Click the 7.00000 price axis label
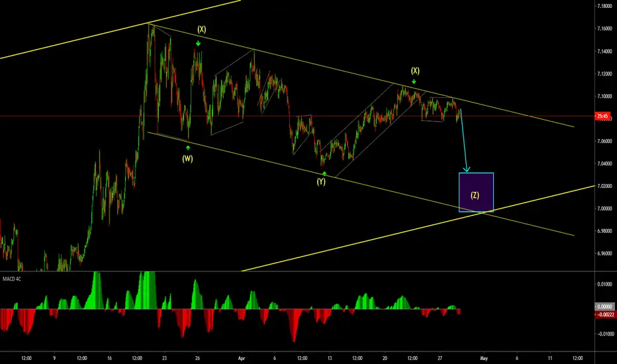Screen dimensions: 617x364 pyautogui.click(x=604, y=208)
